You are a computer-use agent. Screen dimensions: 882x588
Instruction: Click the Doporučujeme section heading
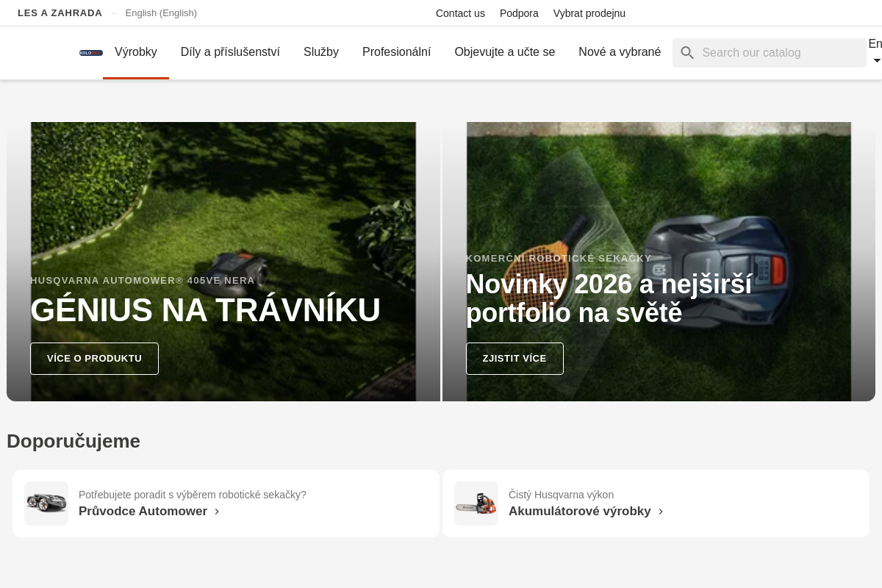(x=73, y=441)
